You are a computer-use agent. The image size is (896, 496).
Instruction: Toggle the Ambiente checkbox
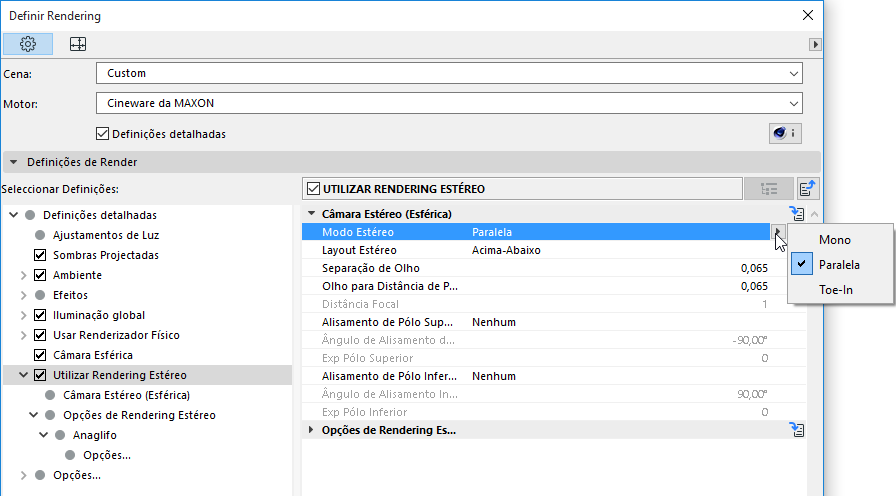tap(40, 275)
